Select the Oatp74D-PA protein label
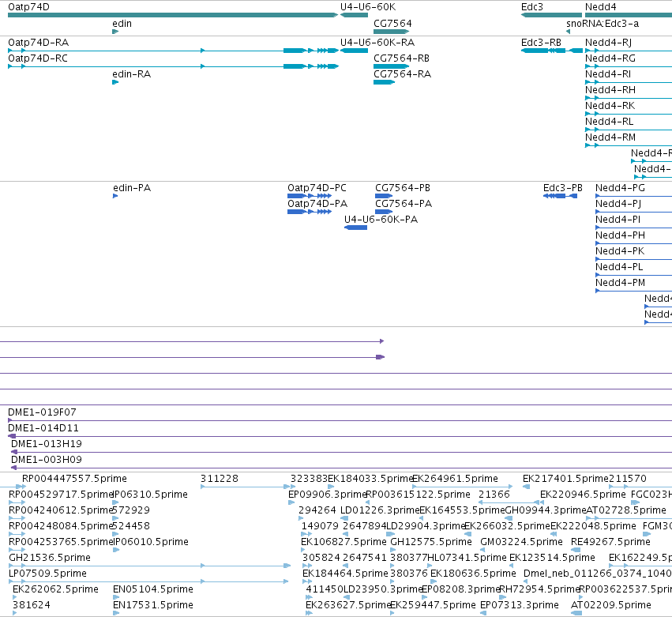Viewport: 672px width, 617px height. (317, 204)
